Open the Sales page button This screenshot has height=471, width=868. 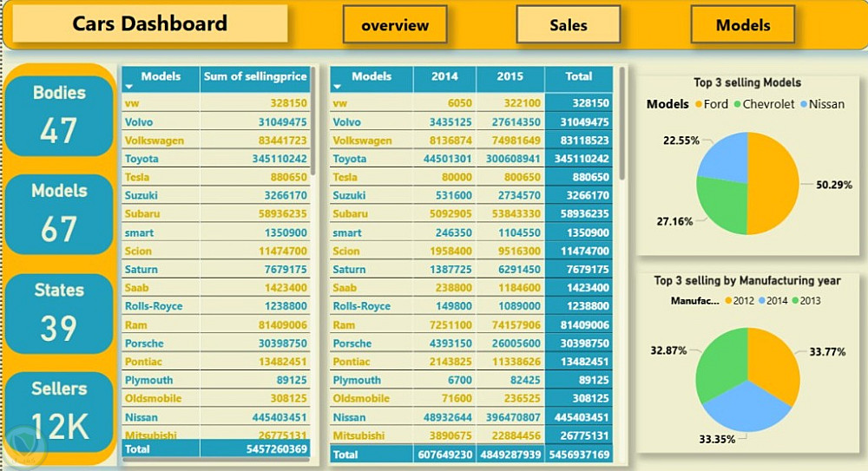pyautogui.click(x=568, y=25)
